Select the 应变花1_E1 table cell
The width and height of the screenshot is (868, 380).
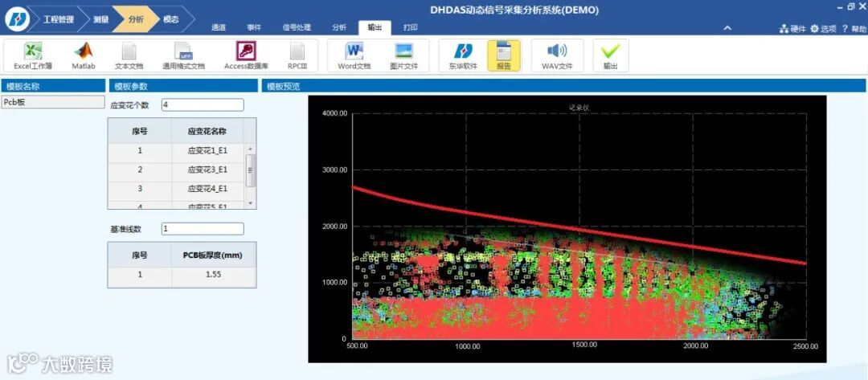point(207,150)
